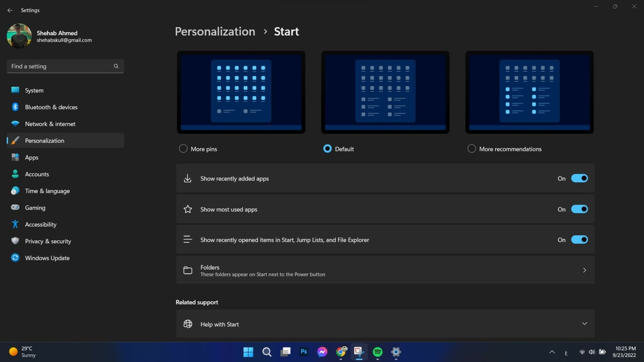Click Personalization breadcrumb link
The width and height of the screenshot is (644, 362).
[215, 31]
